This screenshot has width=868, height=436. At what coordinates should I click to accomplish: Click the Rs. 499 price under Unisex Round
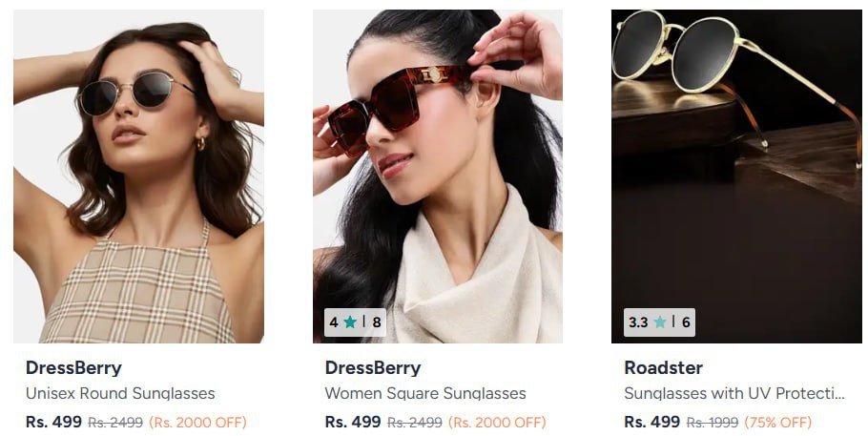pyautogui.click(x=53, y=422)
